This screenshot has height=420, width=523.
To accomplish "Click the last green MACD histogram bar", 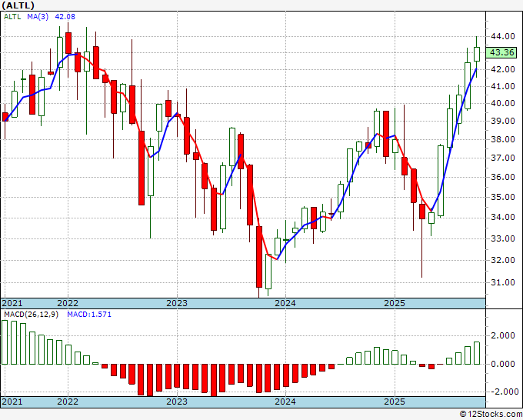I will pos(477,353).
